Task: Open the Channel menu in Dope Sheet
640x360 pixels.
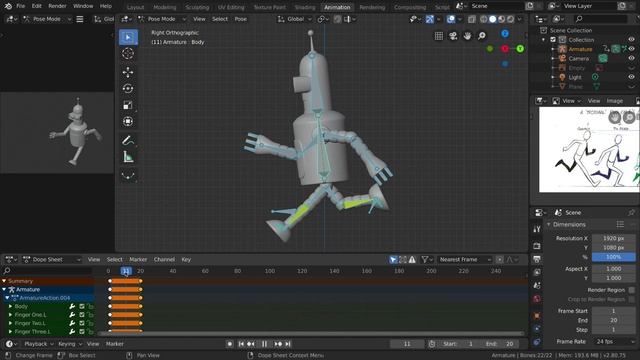Action: click(164, 260)
